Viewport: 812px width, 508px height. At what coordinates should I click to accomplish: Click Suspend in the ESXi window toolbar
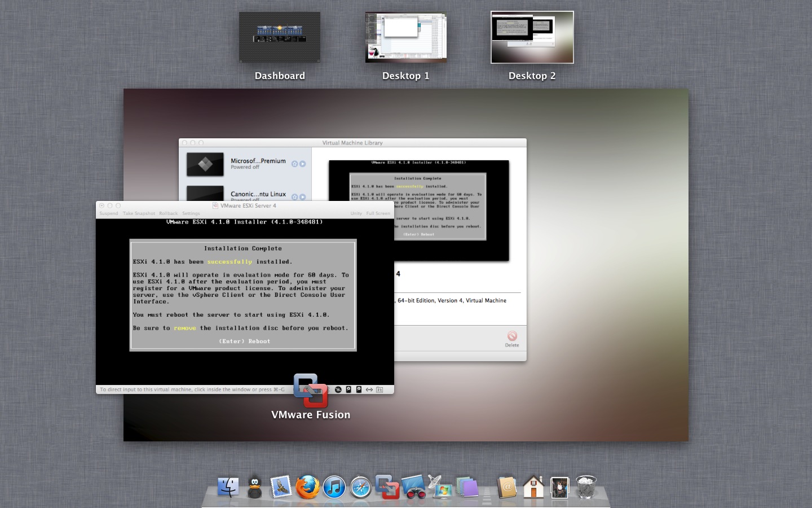[x=109, y=213]
